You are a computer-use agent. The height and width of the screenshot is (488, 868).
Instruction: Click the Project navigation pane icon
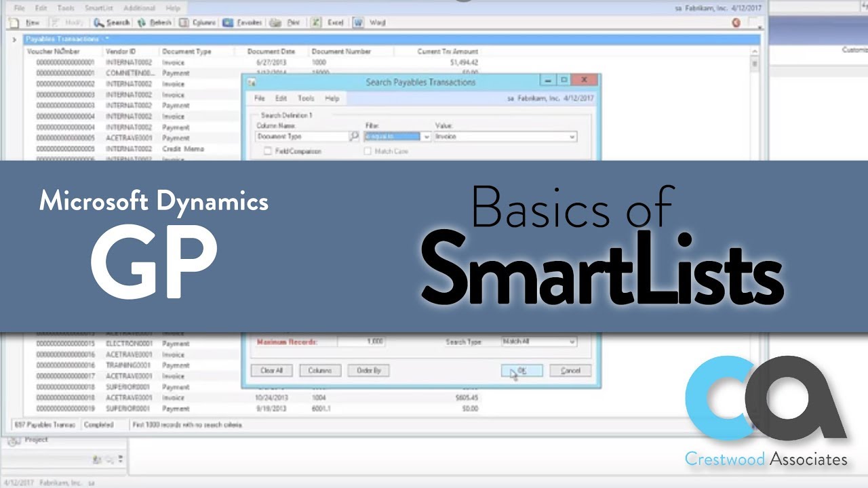point(14,441)
